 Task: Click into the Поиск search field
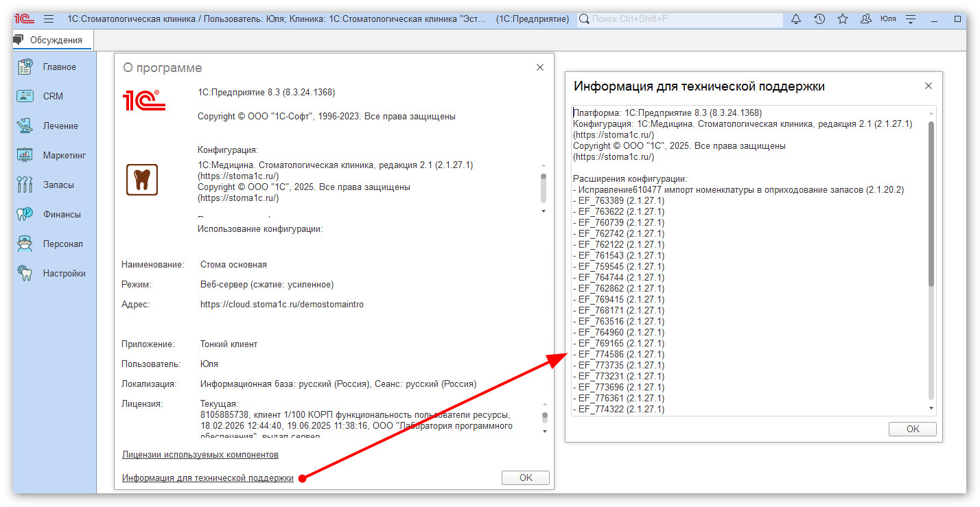coord(679,19)
